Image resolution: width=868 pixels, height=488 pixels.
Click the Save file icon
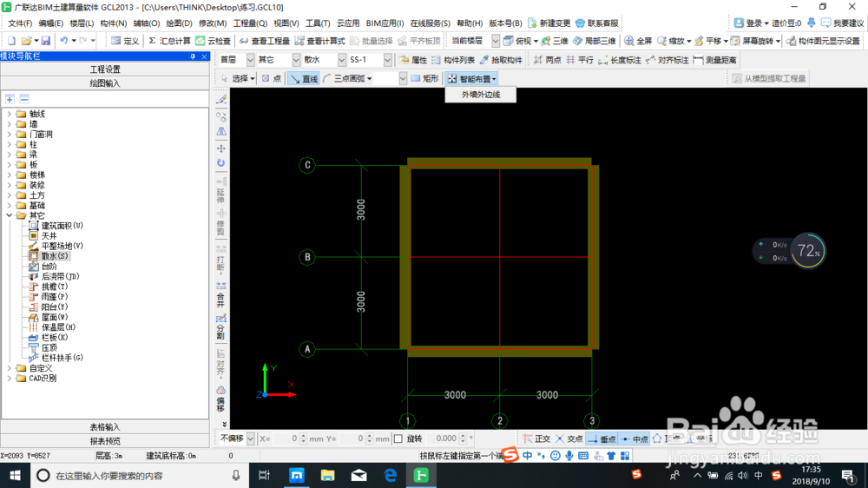[45, 41]
